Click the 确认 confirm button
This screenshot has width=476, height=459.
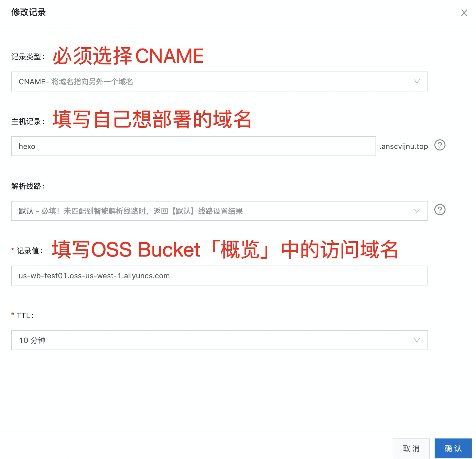coord(453,448)
